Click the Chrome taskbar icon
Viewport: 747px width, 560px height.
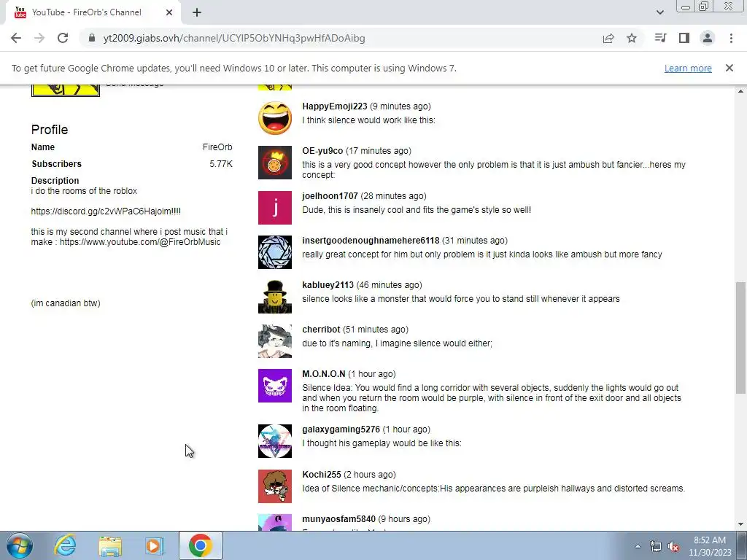[x=200, y=545]
